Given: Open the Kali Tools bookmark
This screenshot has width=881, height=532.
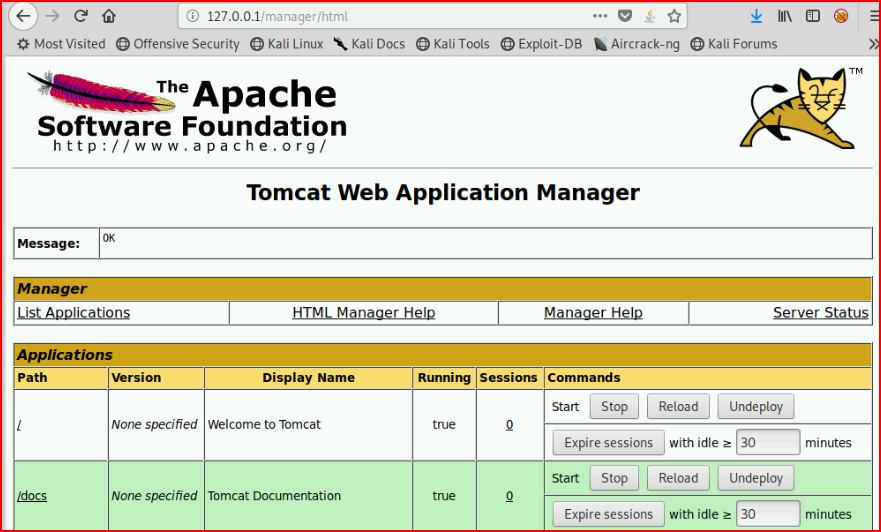Looking at the screenshot, I should coord(453,44).
